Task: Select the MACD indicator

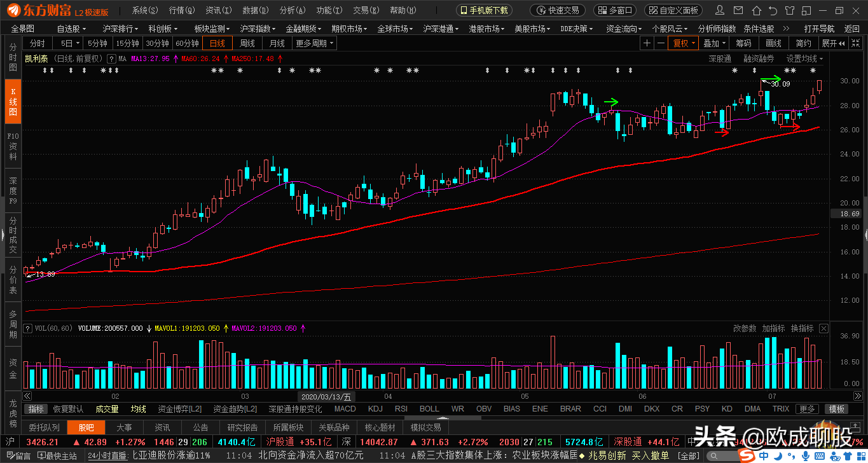Action: coord(345,409)
